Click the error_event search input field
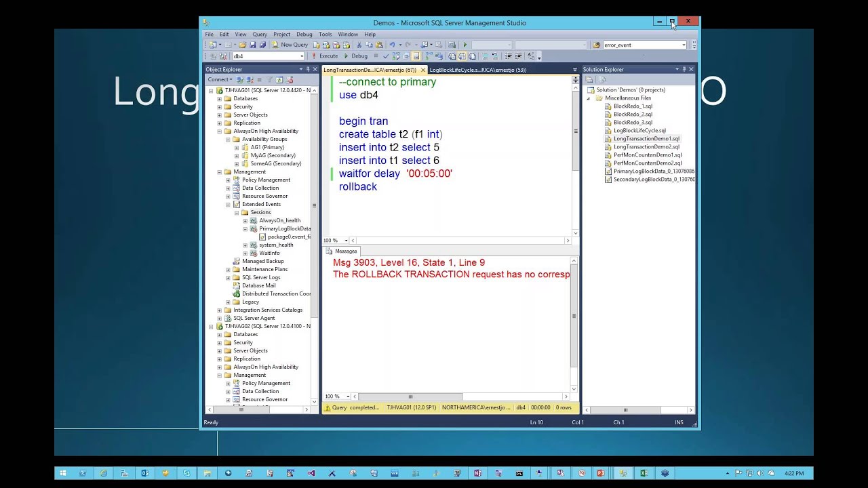 642,45
